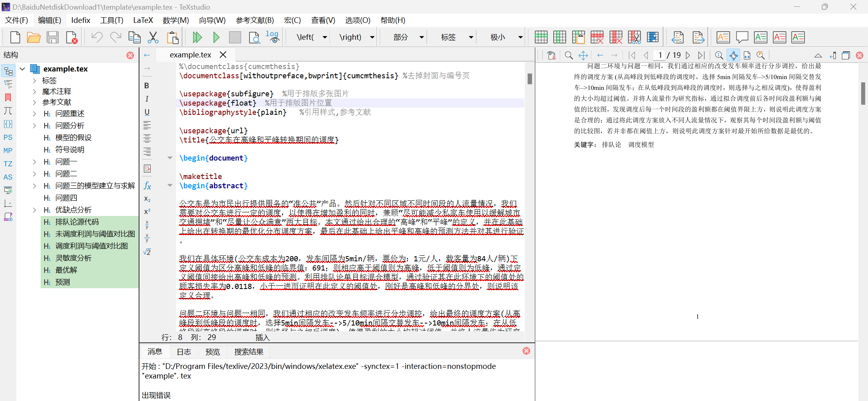The height and width of the screenshot is (401, 868).
Task: Close the bottom messages panel
Action: (526, 351)
